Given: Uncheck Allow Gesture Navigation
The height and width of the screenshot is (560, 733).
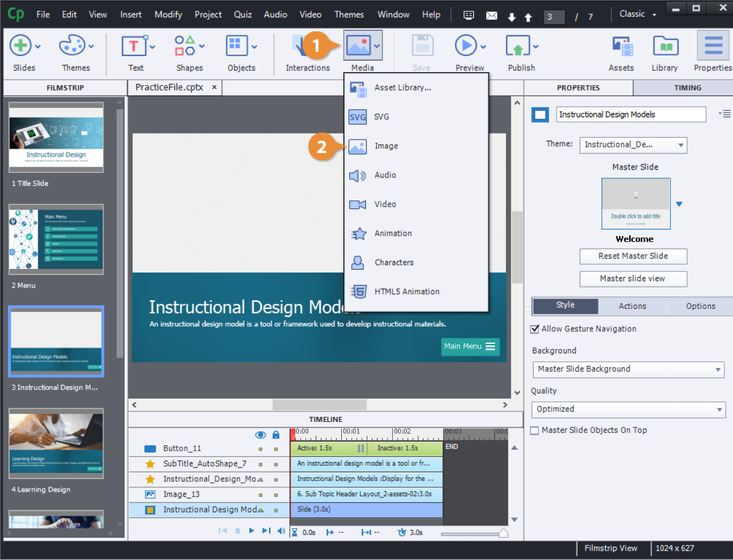Looking at the screenshot, I should click(x=534, y=329).
